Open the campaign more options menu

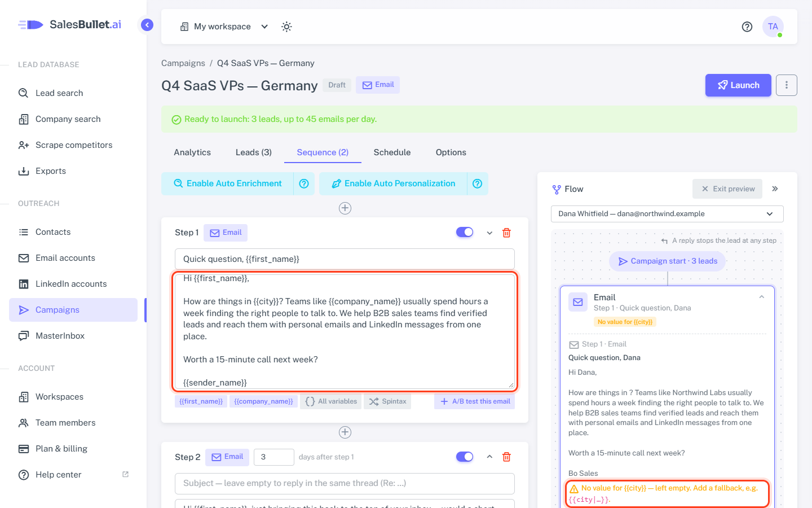[787, 85]
